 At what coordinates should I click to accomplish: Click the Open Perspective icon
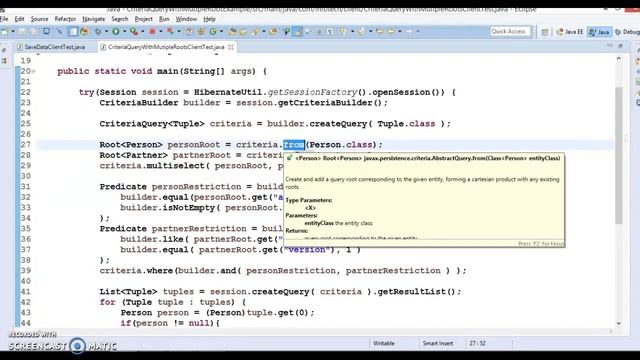click(x=544, y=32)
